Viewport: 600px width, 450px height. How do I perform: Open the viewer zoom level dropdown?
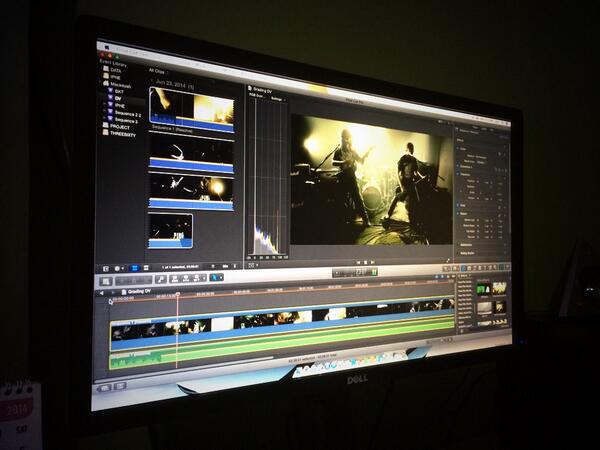253,265
